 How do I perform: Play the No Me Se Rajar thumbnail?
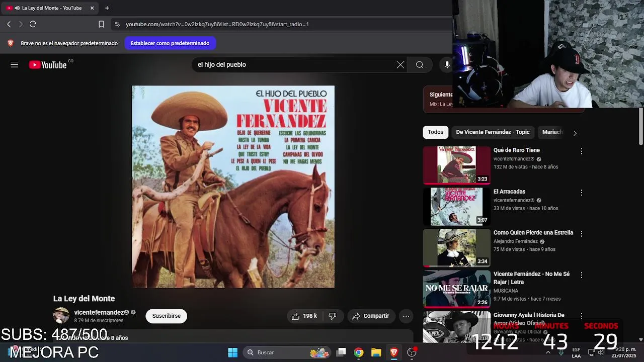[456, 289]
